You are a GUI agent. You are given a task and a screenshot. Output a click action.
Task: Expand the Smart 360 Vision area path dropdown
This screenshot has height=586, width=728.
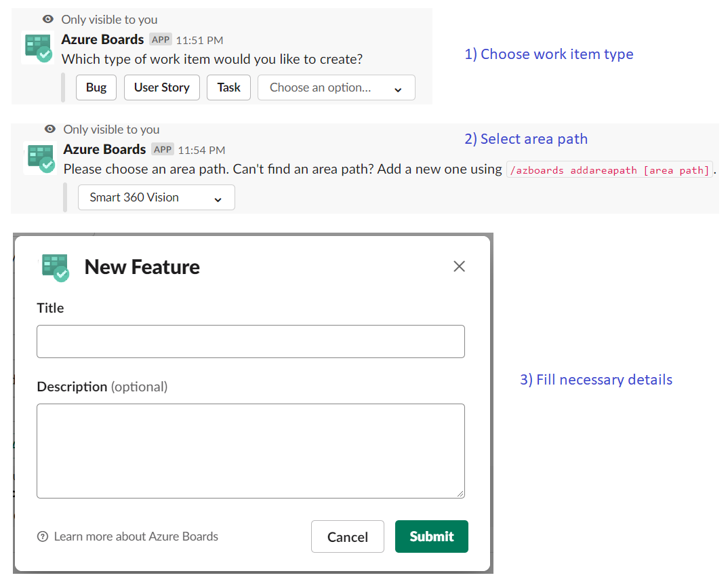coord(156,197)
